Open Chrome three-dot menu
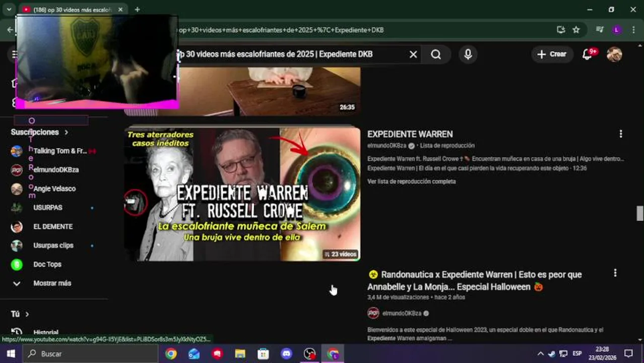Image resolution: width=644 pixels, height=363 pixels. click(633, 30)
